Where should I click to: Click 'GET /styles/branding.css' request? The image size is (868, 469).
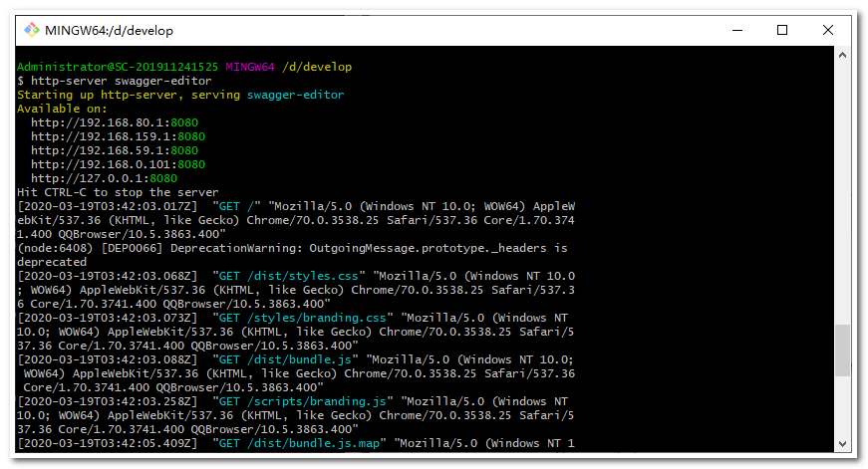click(x=303, y=318)
